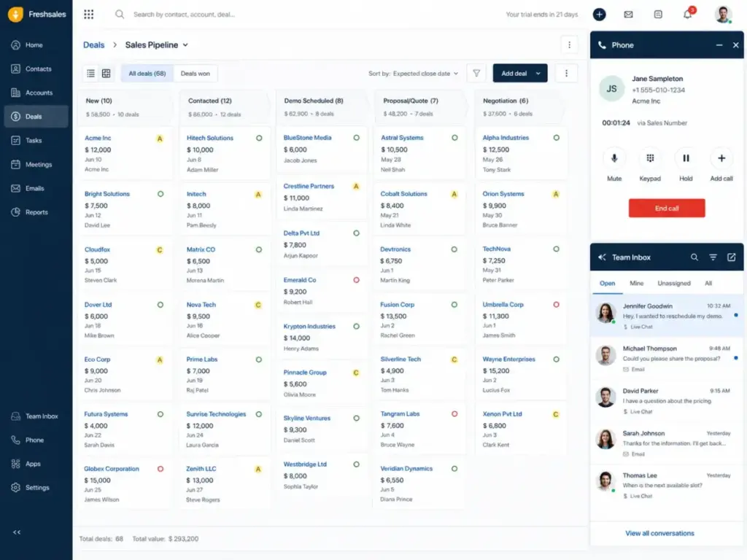Screen dimensions: 747x560
Task: Switch to All tab in Team Inbox
Action: pos(708,283)
